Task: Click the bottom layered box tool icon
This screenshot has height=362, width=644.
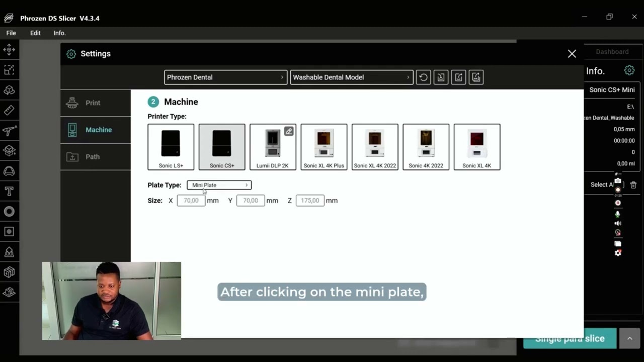Action: coord(9,292)
